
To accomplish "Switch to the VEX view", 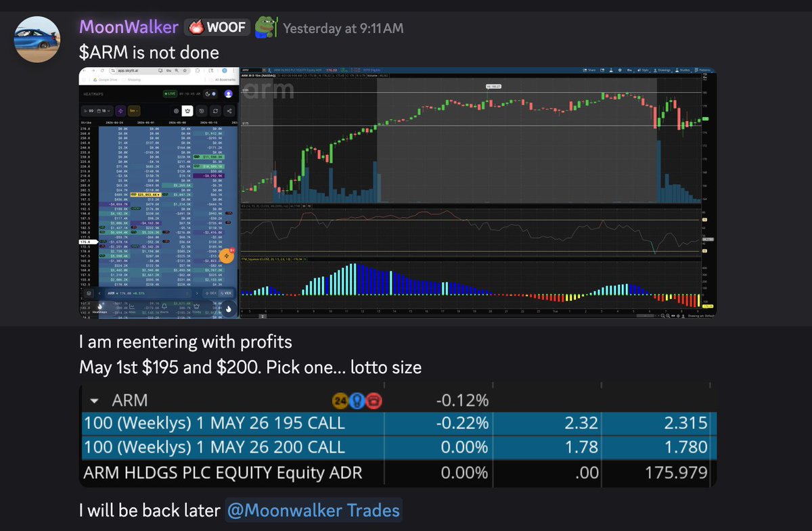I will (x=226, y=294).
